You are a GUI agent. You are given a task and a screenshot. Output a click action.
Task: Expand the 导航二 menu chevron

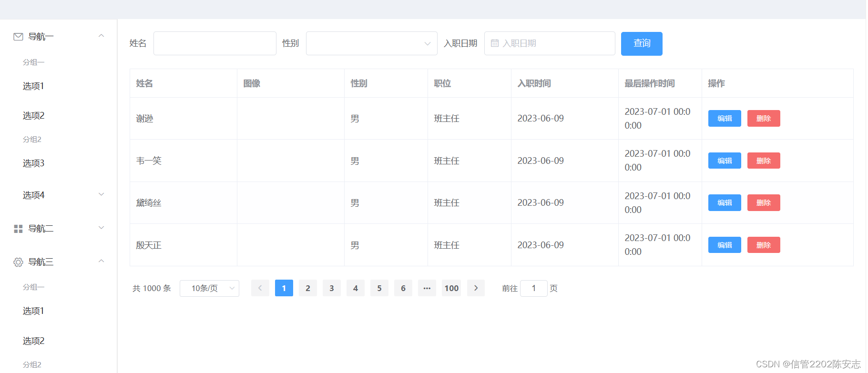point(101,228)
